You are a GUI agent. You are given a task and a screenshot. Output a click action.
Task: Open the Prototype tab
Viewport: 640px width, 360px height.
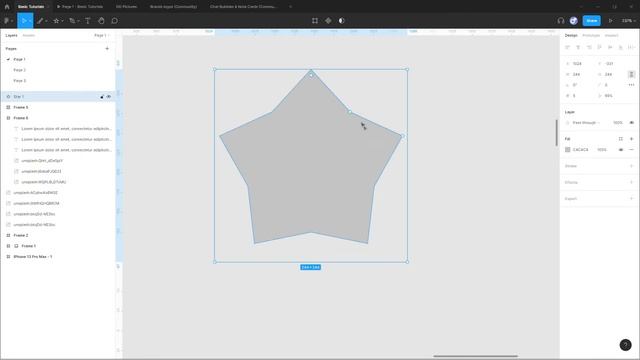(591, 36)
